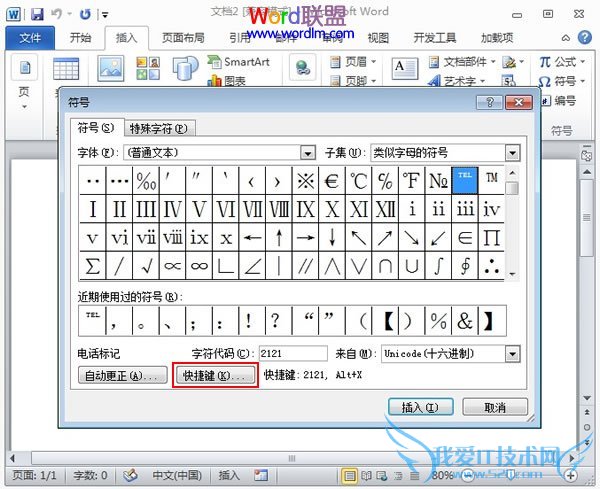Select the degree Celsius symbol
The image size is (600, 489).
(x=359, y=180)
